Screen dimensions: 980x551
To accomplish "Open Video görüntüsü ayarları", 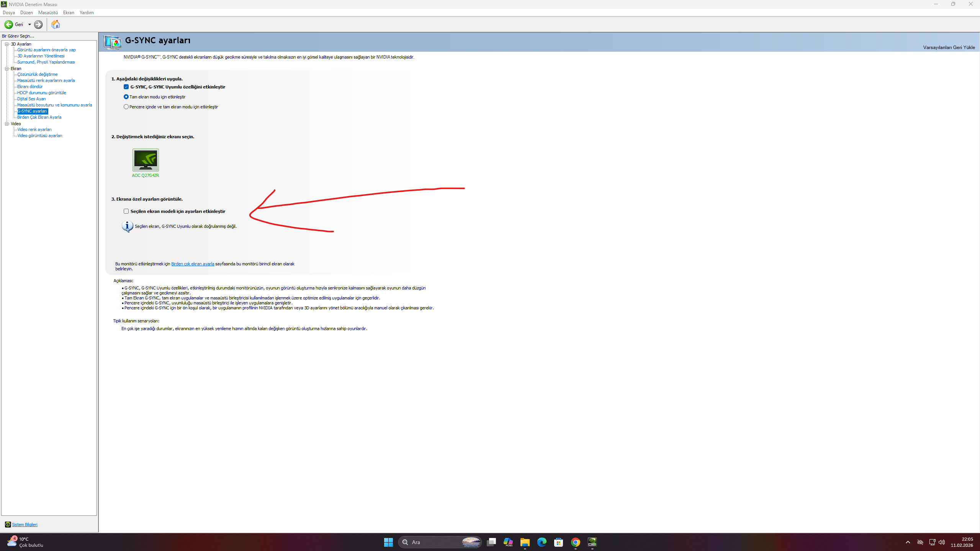I will click(x=40, y=136).
